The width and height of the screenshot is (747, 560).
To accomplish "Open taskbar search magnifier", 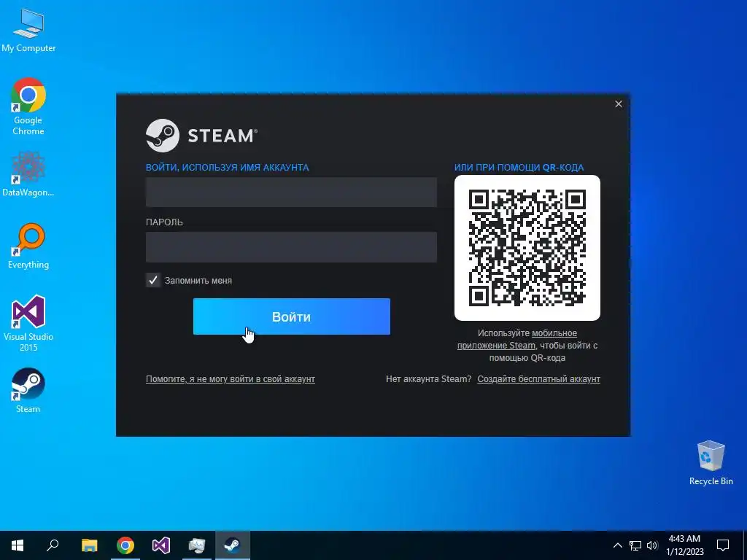I will coord(53,545).
